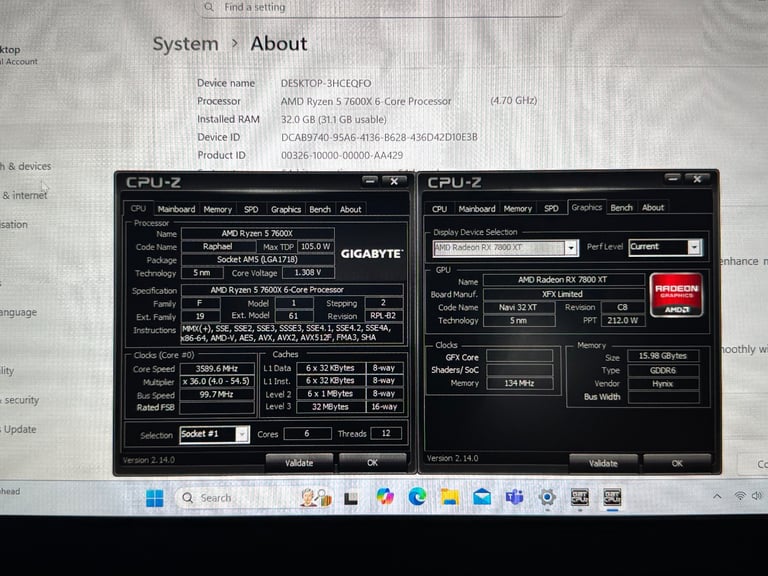Open SPD tab in right CPU-Z
Image resolution: width=768 pixels, height=576 pixels.
(551, 208)
